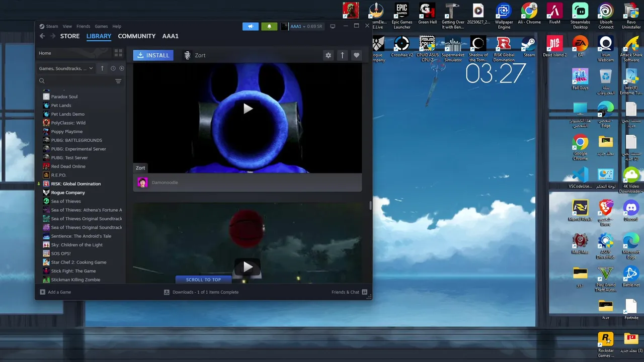
Task: Switch to the COMMUNITY tab
Action: [x=136, y=36]
